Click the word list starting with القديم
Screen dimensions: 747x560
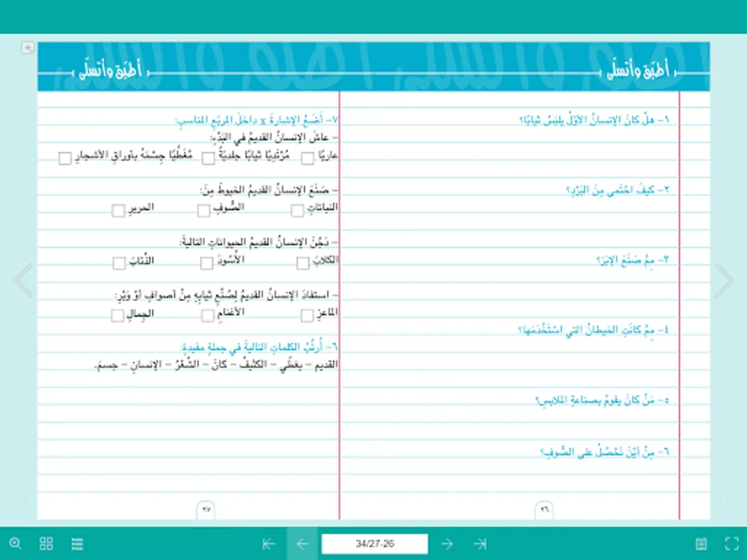(x=216, y=364)
